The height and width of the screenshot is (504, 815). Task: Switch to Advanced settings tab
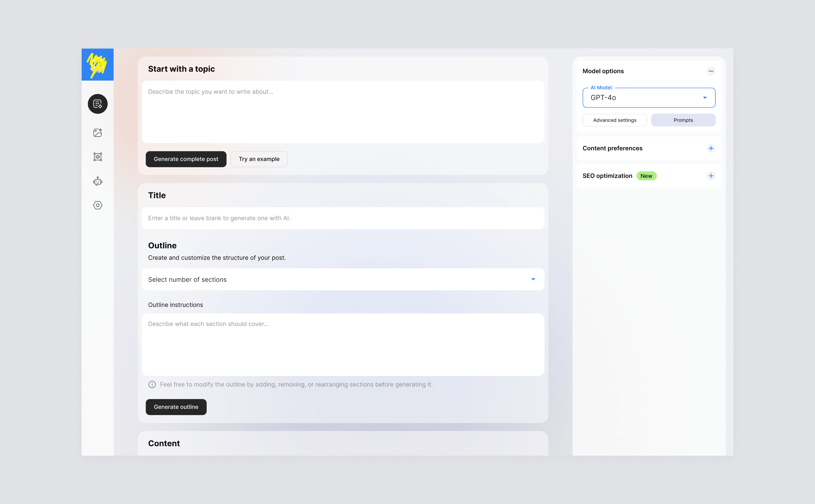pyautogui.click(x=614, y=120)
